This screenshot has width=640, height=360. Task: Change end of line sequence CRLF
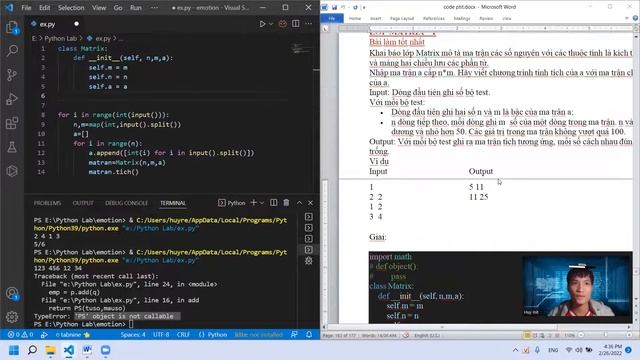pos(183,335)
